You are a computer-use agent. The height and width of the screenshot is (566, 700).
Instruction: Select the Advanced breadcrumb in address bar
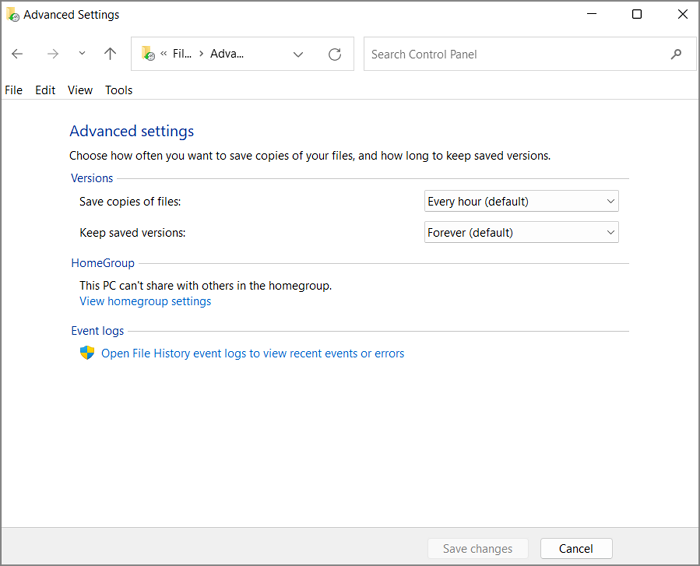[x=227, y=54]
